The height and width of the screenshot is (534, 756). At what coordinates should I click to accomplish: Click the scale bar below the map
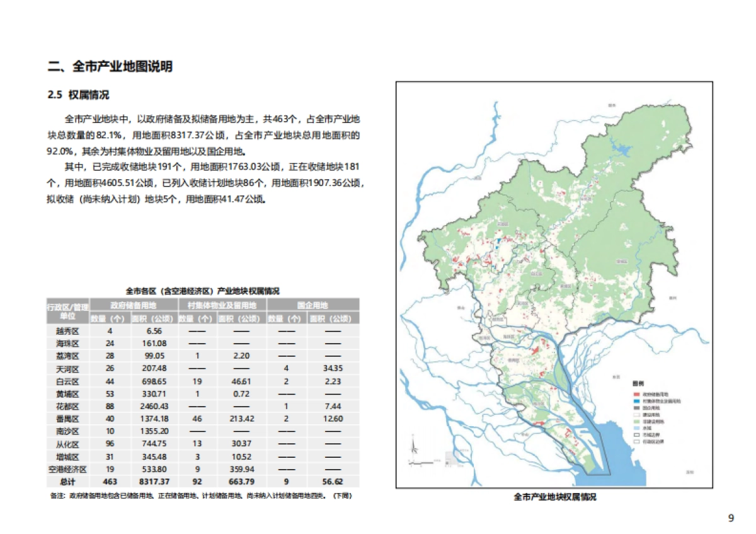coord(421,463)
